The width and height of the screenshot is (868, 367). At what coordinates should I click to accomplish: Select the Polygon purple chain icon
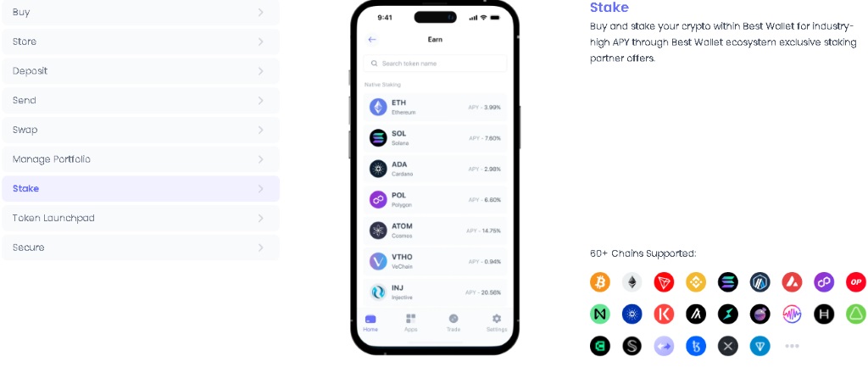click(824, 282)
